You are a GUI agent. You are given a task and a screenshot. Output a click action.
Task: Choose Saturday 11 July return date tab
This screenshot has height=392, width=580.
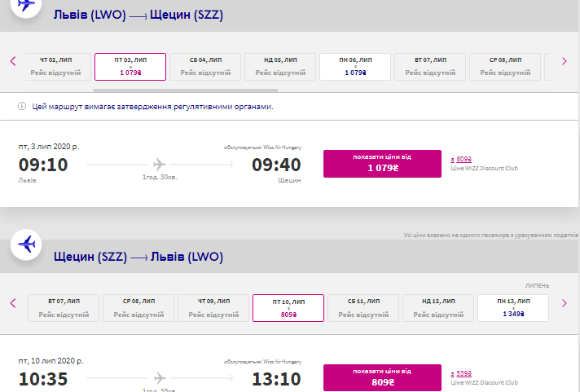363,308
